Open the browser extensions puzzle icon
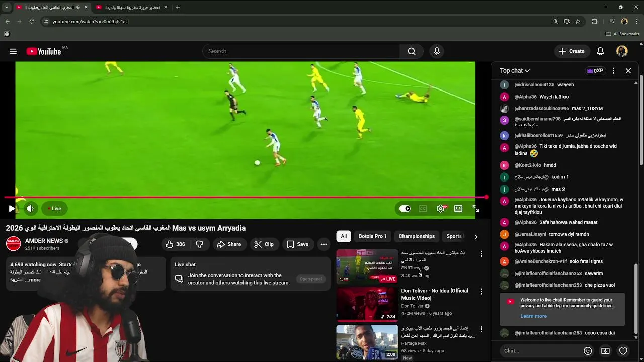This screenshot has width=644, height=362. [595, 22]
